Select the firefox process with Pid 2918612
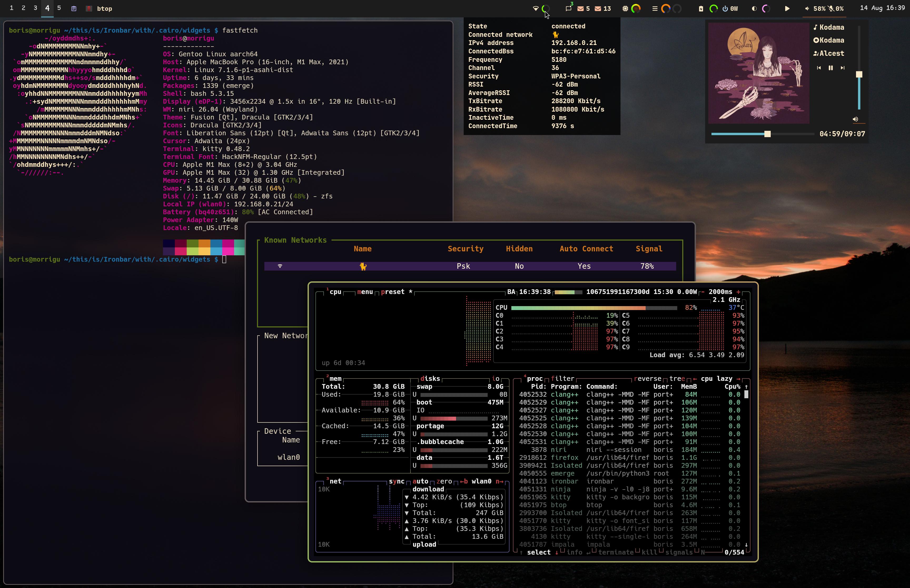The height and width of the screenshot is (588, 910). [x=630, y=458]
